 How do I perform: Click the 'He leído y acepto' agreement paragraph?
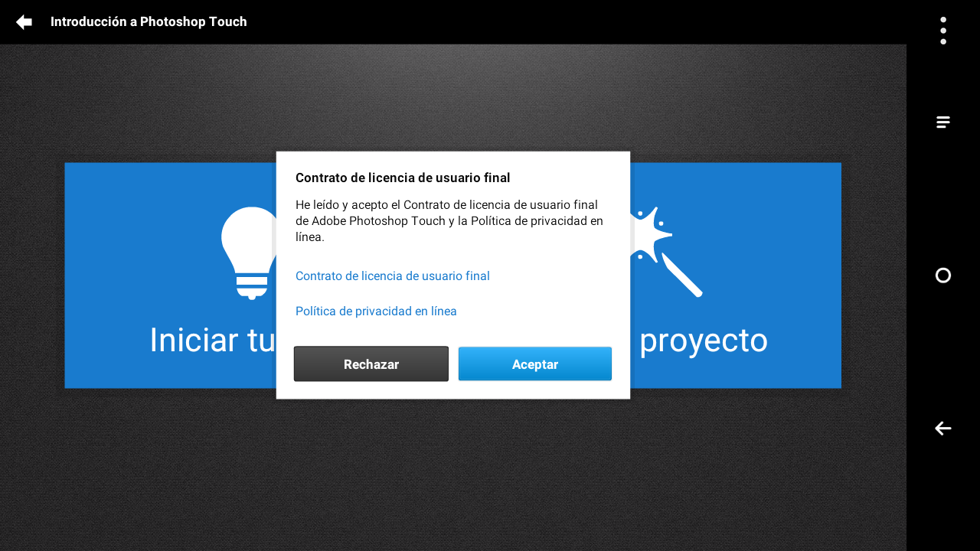(x=449, y=221)
